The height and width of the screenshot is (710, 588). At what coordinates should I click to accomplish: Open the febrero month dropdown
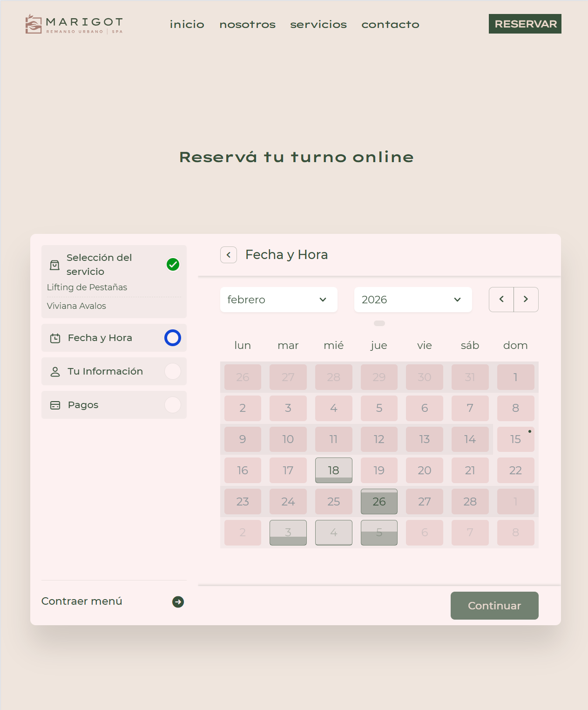(x=278, y=300)
